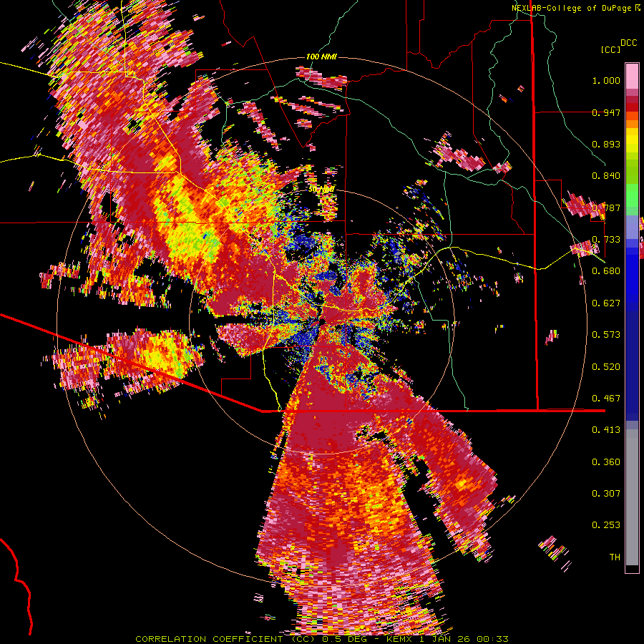Pick the bright green band of the color scale
This screenshot has width=644, height=644.
point(632,195)
